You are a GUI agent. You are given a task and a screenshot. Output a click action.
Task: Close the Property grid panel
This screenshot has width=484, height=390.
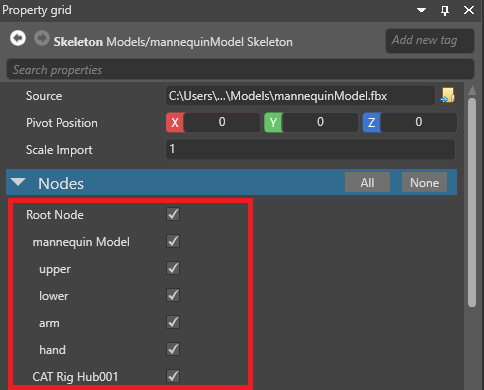pos(469,10)
